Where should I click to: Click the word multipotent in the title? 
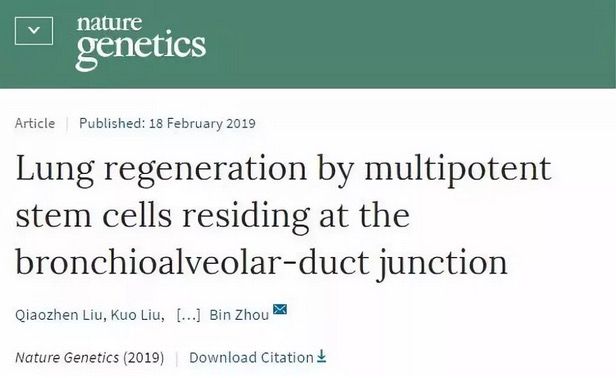click(458, 170)
